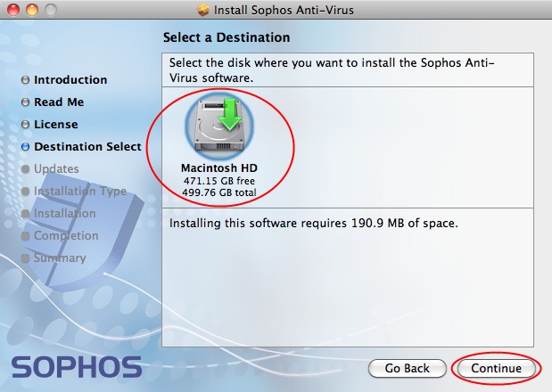Click the 471.15 GB free text

[219, 181]
